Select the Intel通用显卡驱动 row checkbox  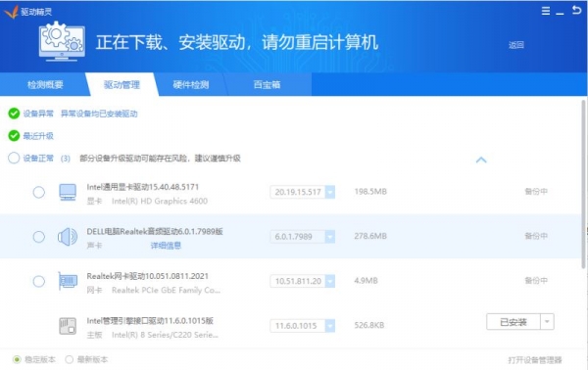tap(38, 192)
